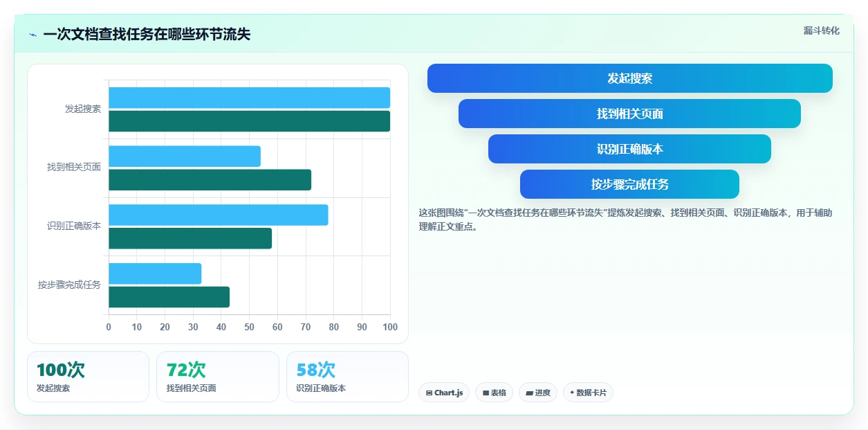Image resolution: width=868 pixels, height=430 pixels.
Task: Click the dark green 找到相关页面 bar
Action: (x=210, y=180)
